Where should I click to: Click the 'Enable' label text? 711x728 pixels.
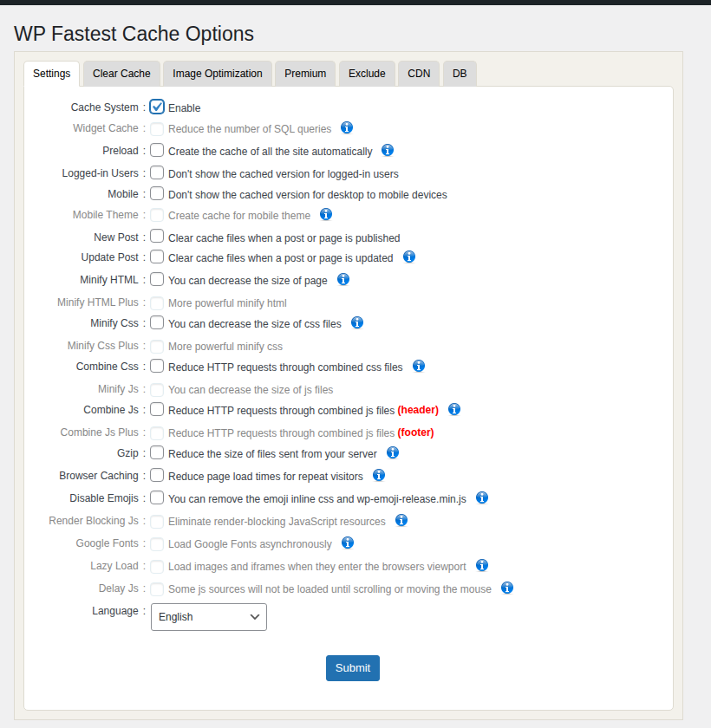pos(185,107)
